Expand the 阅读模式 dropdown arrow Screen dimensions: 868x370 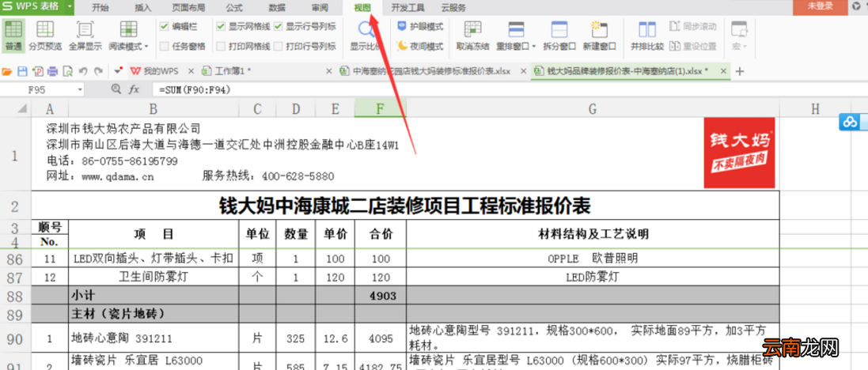click(146, 47)
